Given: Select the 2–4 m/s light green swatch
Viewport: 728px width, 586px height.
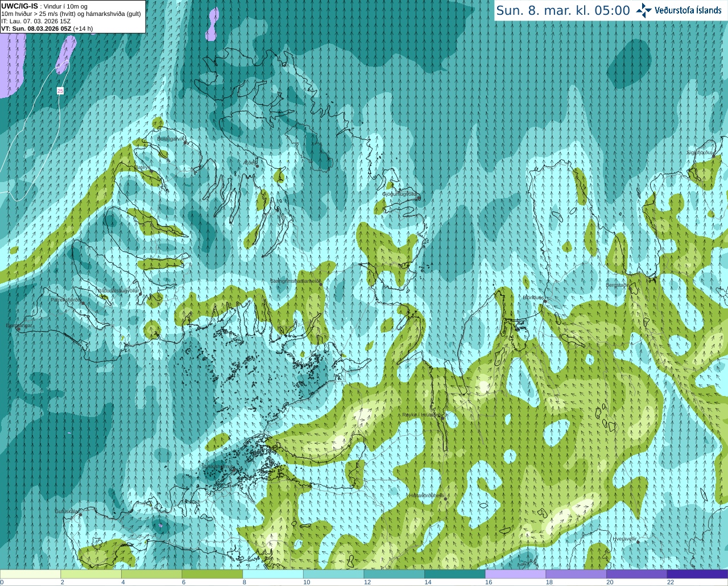Looking at the screenshot, I should [91, 574].
